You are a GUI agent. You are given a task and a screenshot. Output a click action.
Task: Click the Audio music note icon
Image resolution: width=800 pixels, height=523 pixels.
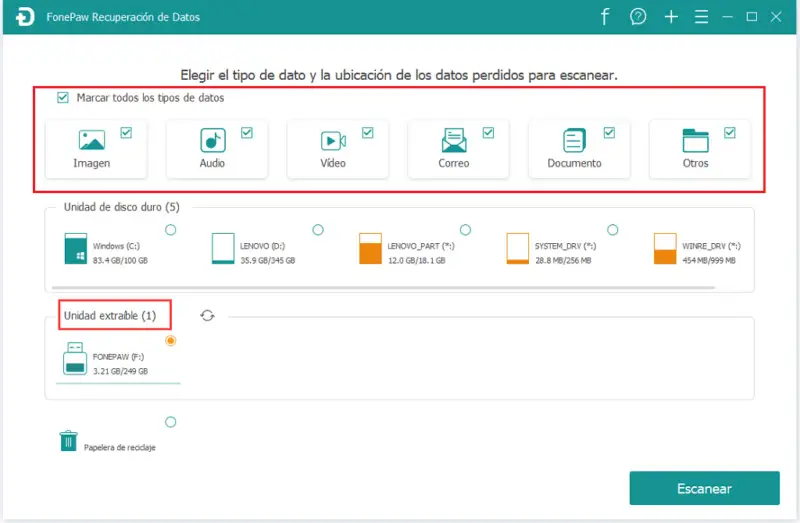(213, 140)
